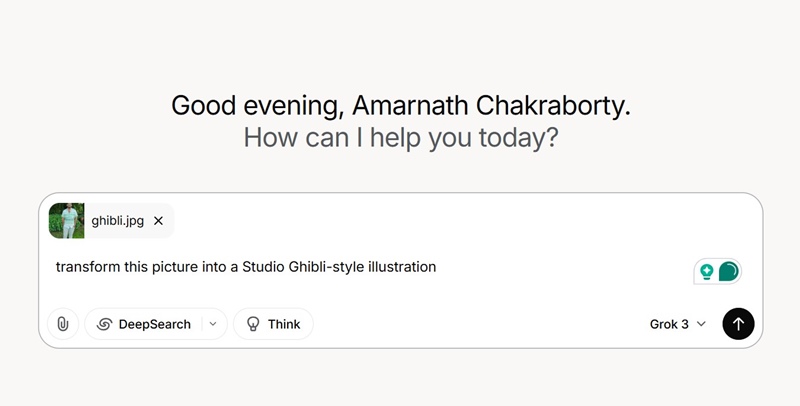800x406 pixels.
Task: Remove the ghibli.jpg attachment with X
Action: [x=159, y=221]
